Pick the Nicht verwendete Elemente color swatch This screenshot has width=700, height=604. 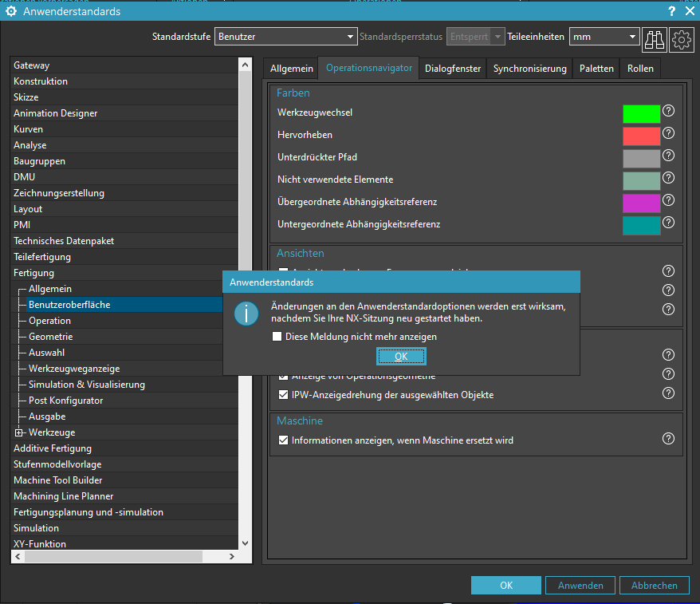[x=642, y=181]
